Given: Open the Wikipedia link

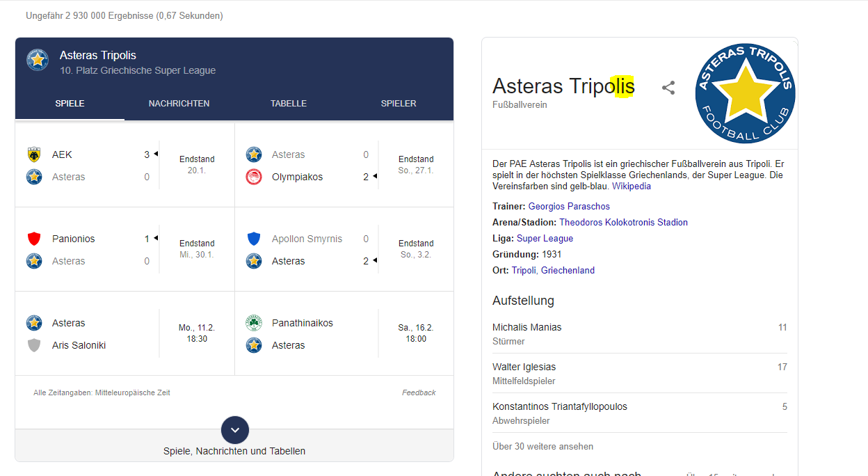Looking at the screenshot, I should (x=632, y=186).
